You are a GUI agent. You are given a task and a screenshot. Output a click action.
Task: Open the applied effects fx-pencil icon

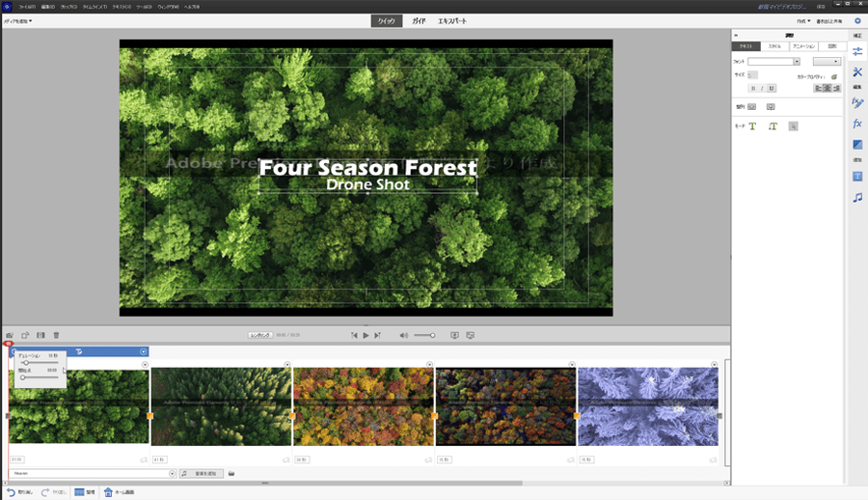point(857,102)
